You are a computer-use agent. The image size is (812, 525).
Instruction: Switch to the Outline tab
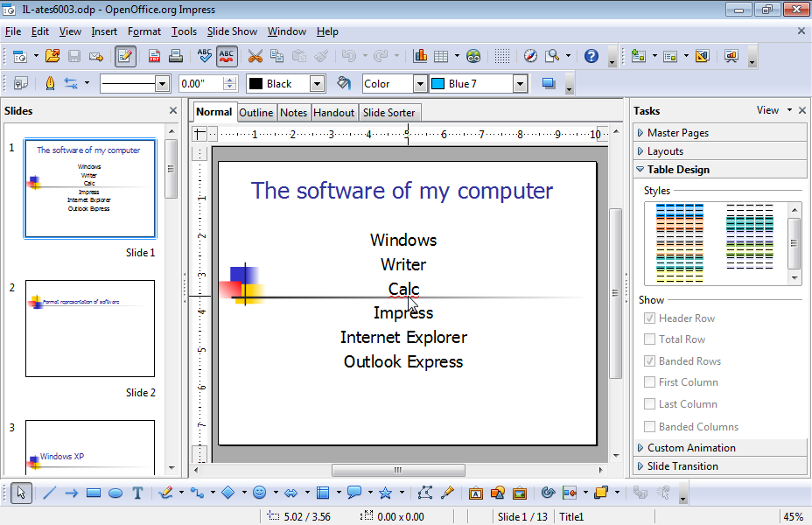point(255,112)
